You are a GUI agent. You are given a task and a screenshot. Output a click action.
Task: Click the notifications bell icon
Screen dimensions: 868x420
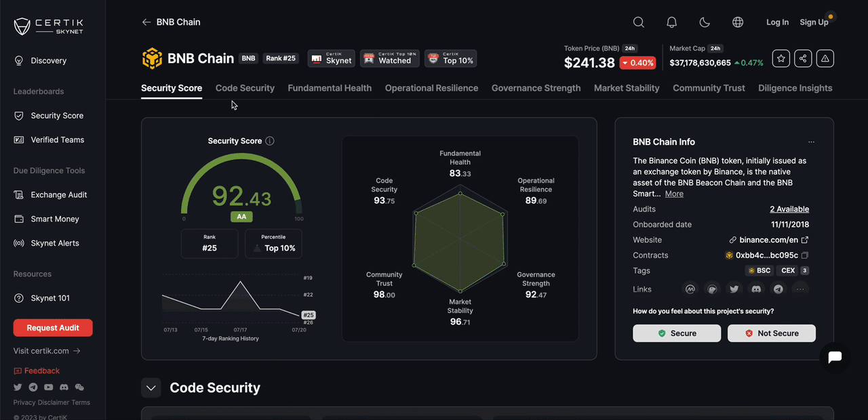[x=671, y=22]
